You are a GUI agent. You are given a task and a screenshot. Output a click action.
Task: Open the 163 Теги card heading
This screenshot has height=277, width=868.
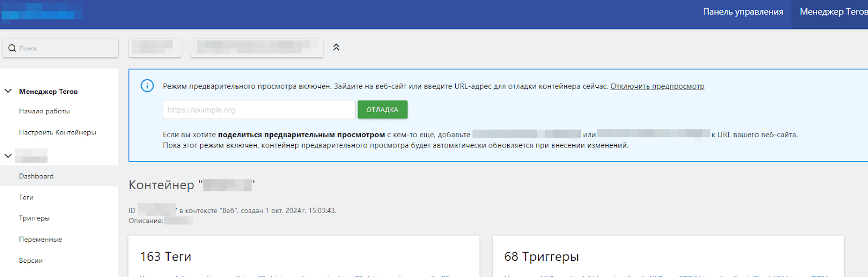(x=165, y=256)
